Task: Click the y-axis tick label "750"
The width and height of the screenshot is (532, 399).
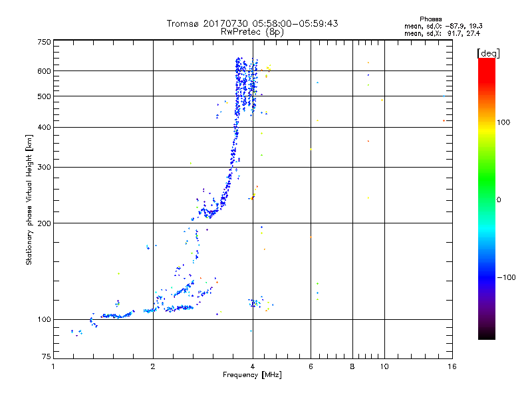Action: click(44, 42)
